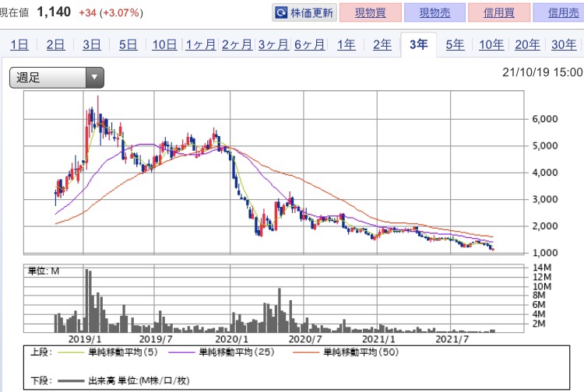Image resolution: width=584 pixels, height=392 pixels.
Task: Click the 14M volume axis label
Action: click(x=541, y=268)
